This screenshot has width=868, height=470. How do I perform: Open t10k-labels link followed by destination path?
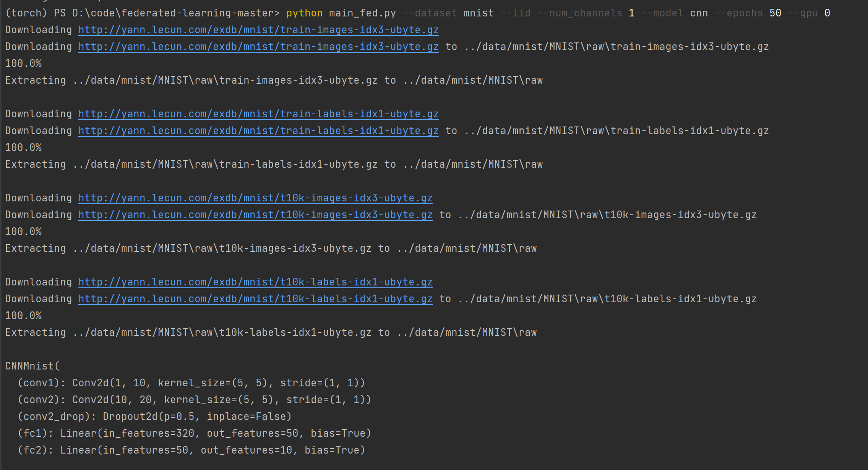(255, 299)
